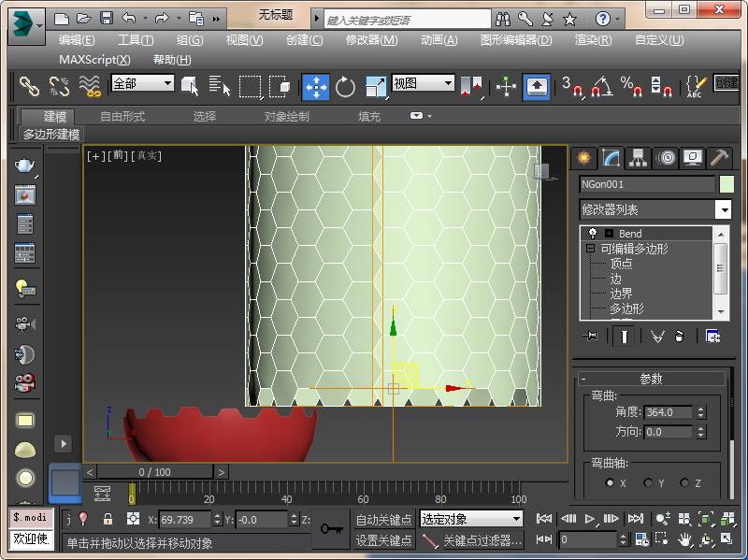Toggle the Bend modifier lightbulb visibility
The height and width of the screenshot is (560, 748).
pos(593,233)
